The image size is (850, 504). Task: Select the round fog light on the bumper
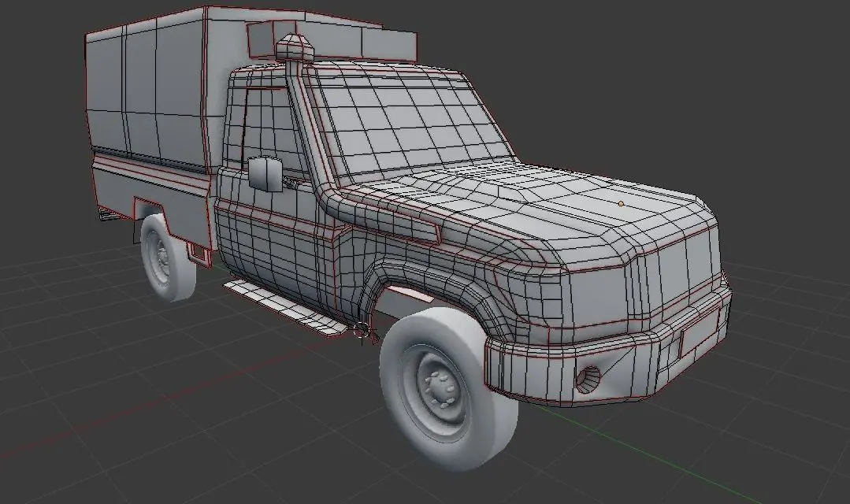pos(588,379)
